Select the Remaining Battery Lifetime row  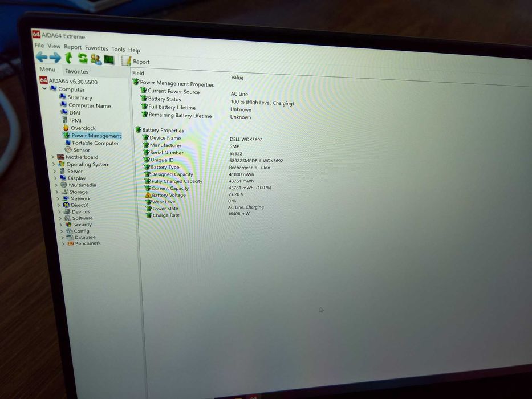[177, 115]
